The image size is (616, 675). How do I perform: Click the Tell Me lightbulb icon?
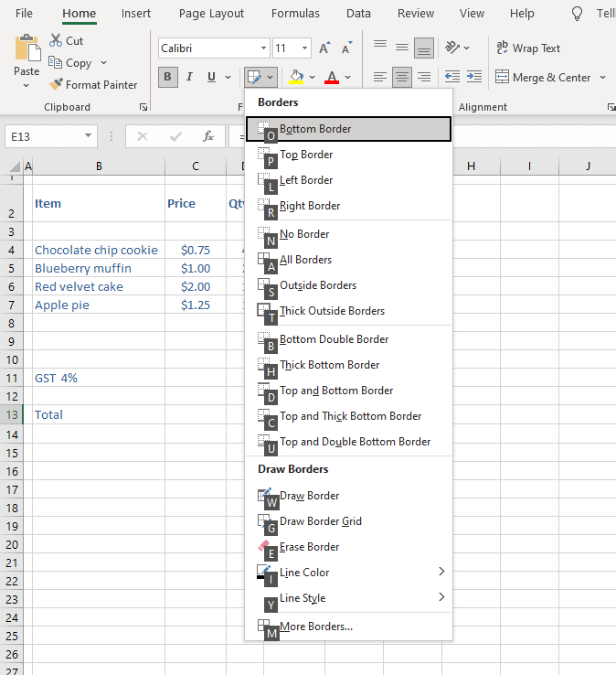[577, 14]
